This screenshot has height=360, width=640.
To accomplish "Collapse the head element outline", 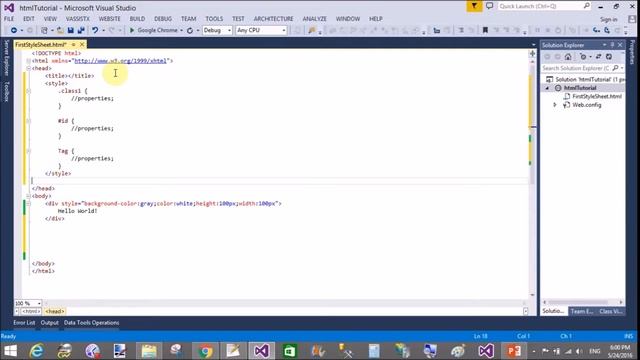I will [29, 68].
